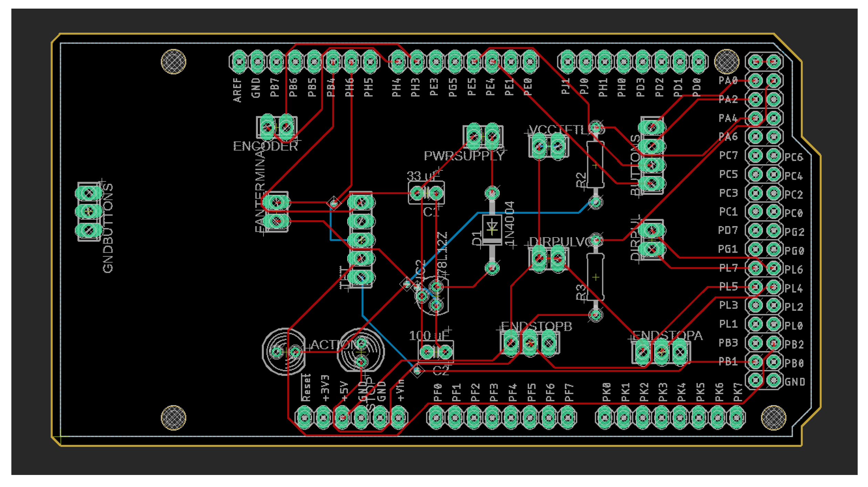
Task: Select the R3 resistor body
Action: 596,277
